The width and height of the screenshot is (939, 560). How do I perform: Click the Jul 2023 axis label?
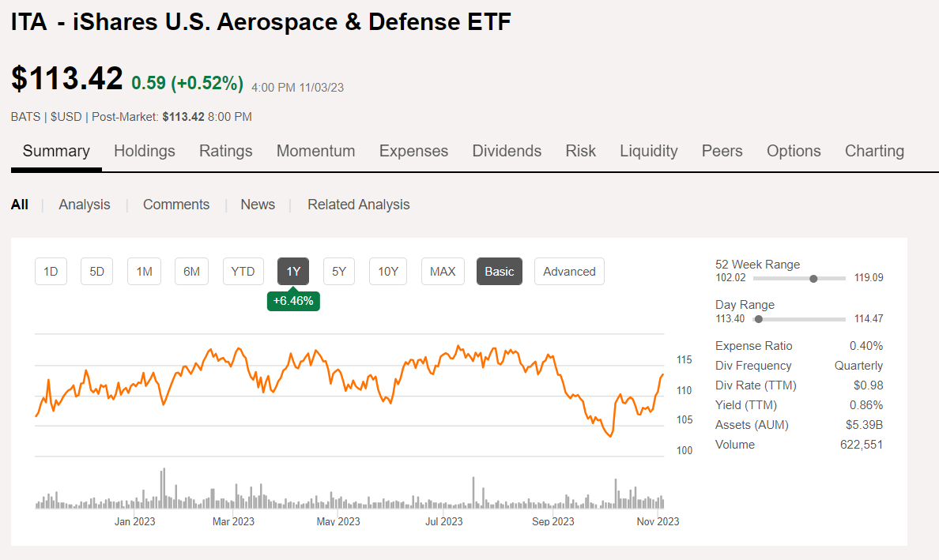point(443,522)
